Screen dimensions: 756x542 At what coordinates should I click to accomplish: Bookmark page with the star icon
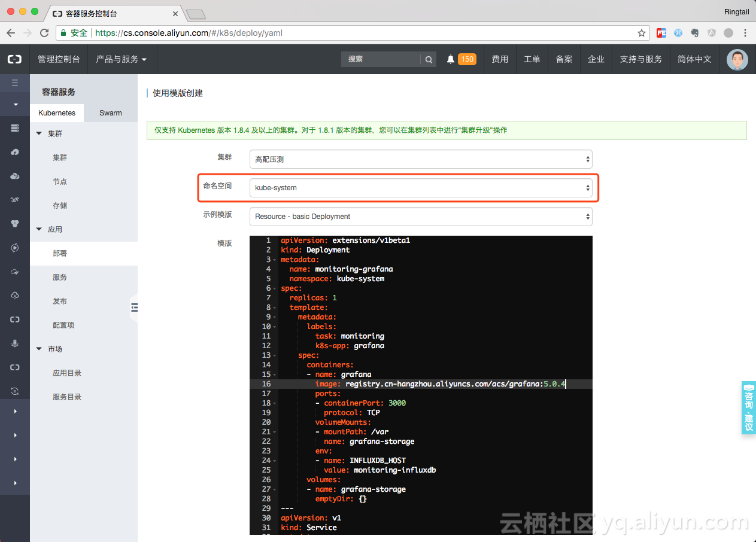click(642, 33)
